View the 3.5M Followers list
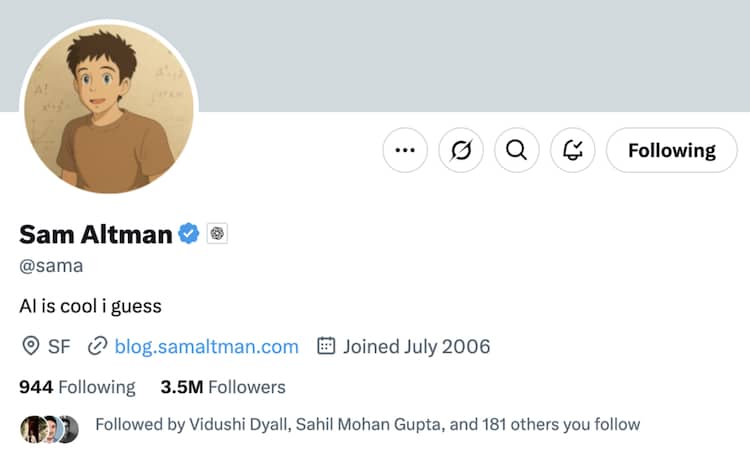The height and width of the screenshot is (471, 750). point(223,387)
